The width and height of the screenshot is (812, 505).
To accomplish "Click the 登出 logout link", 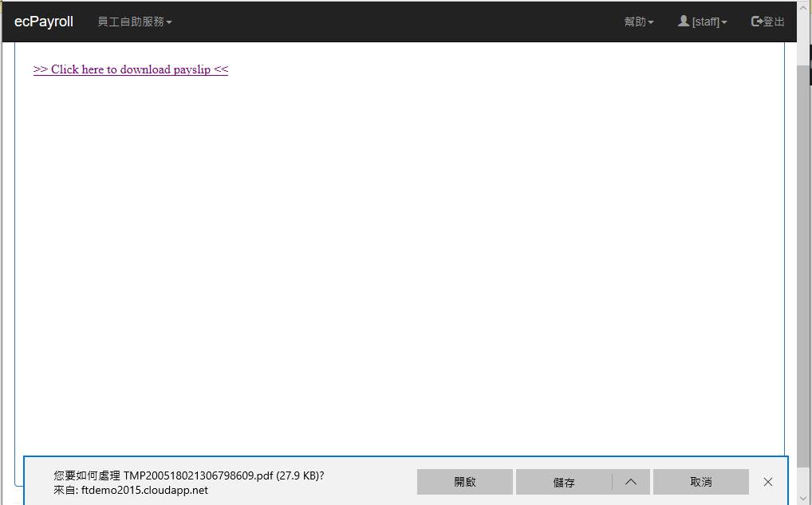I will pos(767,22).
